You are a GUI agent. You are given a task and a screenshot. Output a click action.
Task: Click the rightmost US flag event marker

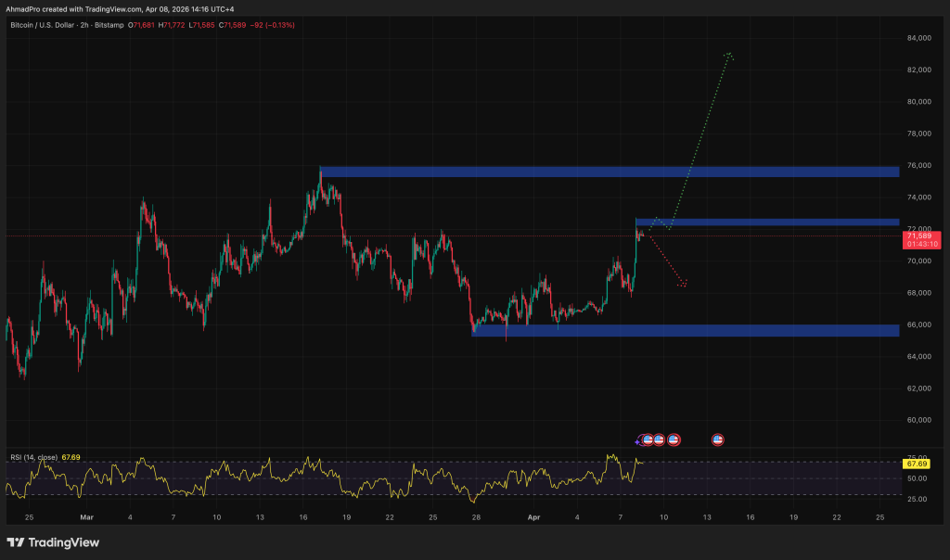(717, 439)
